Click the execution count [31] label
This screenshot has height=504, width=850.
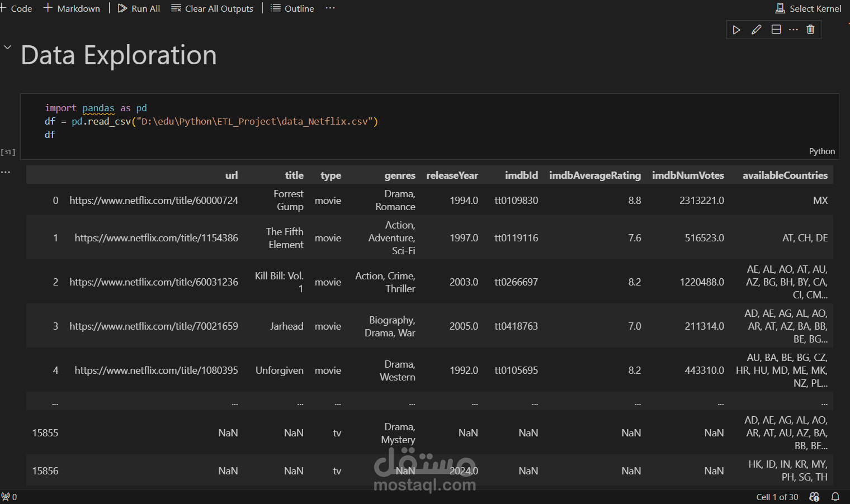pos(8,152)
